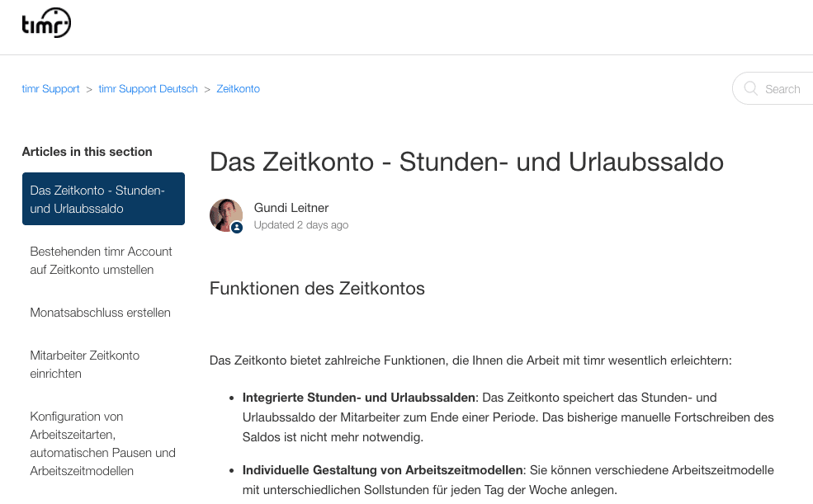The image size is (813, 504).
Task: Click the author name Gundi Leitner
Action: tap(291, 208)
